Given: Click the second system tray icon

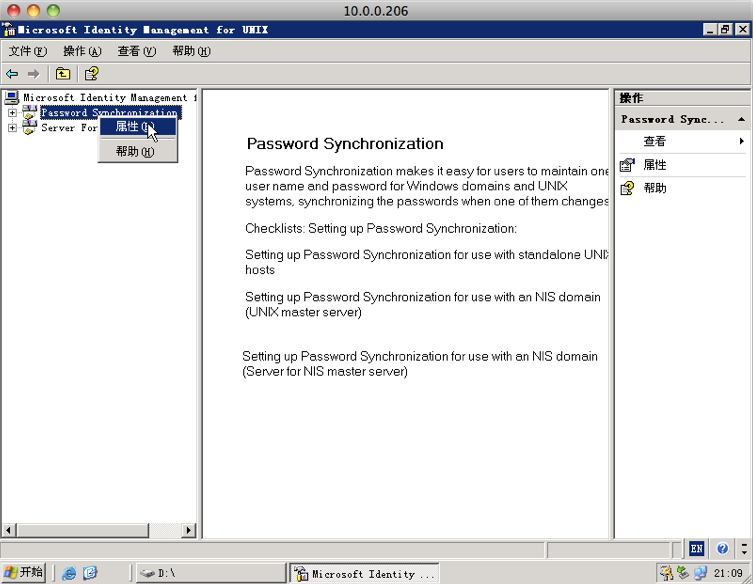Looking at the screenshot, I should pyautogui.click(x=683, y=572).
